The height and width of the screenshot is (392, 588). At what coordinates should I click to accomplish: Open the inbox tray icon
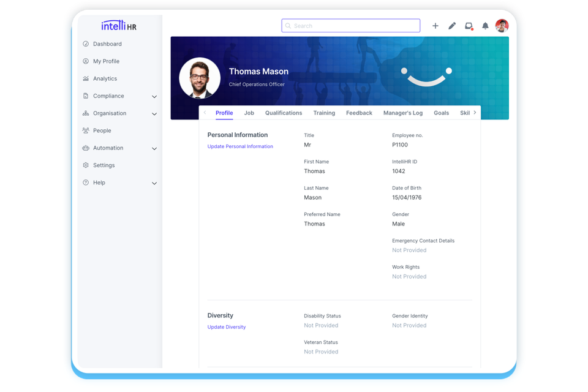coord(469,26)
